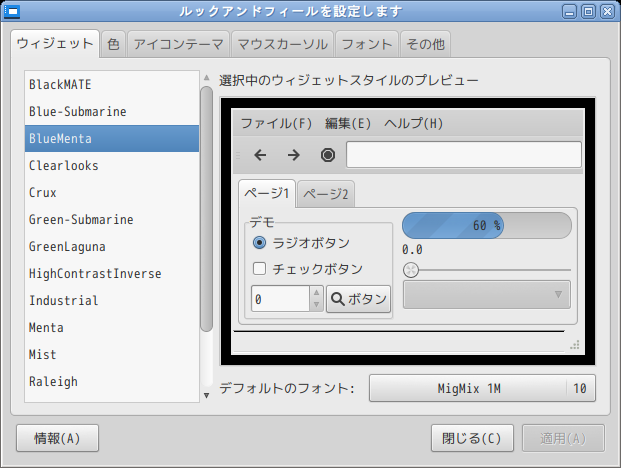
Task: Select the HighContrastInverse theme
Action: [x=112, y=274]
